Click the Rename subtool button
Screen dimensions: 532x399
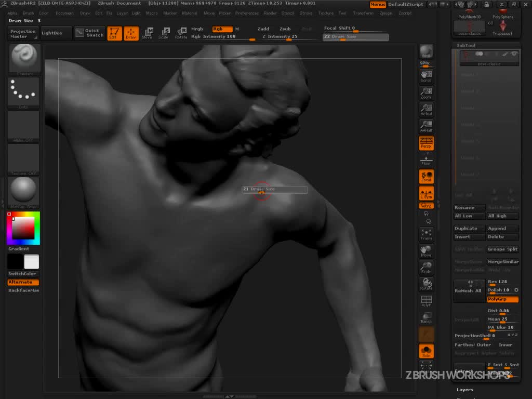point(470,207)
